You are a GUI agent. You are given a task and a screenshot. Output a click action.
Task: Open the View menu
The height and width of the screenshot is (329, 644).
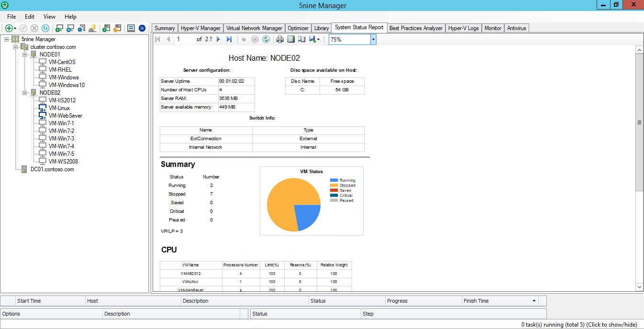click(49, 17)
